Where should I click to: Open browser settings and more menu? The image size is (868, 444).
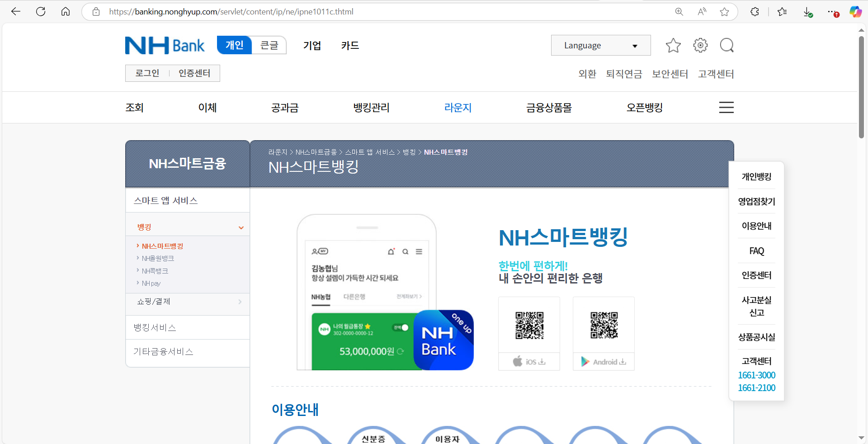tap(833, 12)
